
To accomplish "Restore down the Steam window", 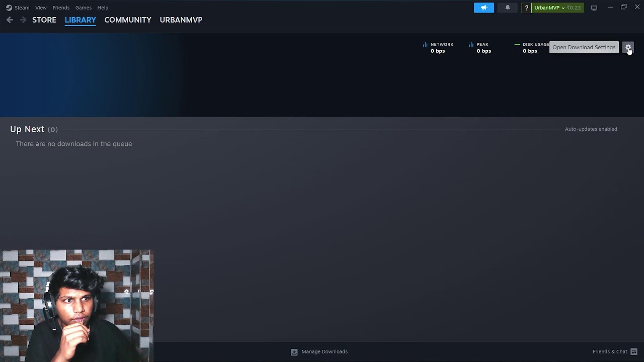I will click(624, 7).
